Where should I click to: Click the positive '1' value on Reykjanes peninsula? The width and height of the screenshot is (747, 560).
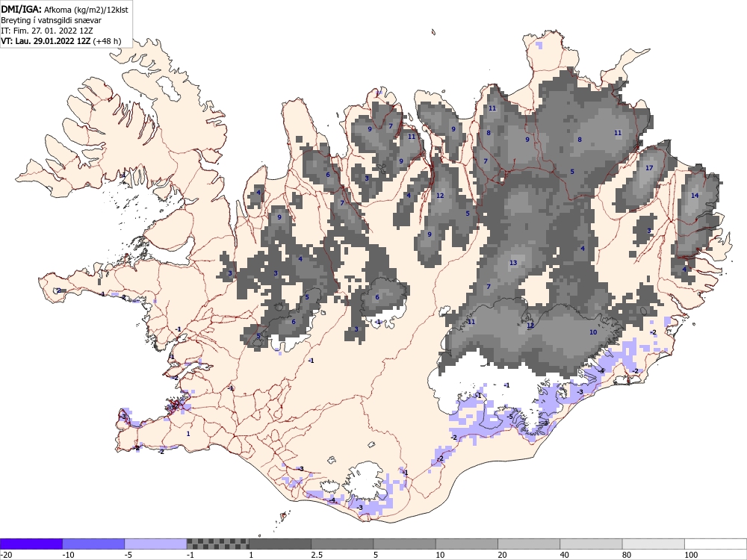tap(188, 434)
